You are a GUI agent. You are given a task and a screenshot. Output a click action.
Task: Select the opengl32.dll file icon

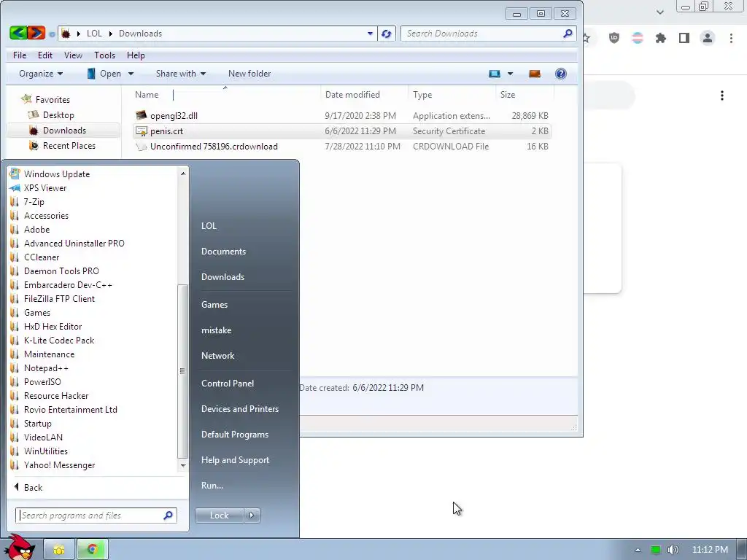coord(141,115)
